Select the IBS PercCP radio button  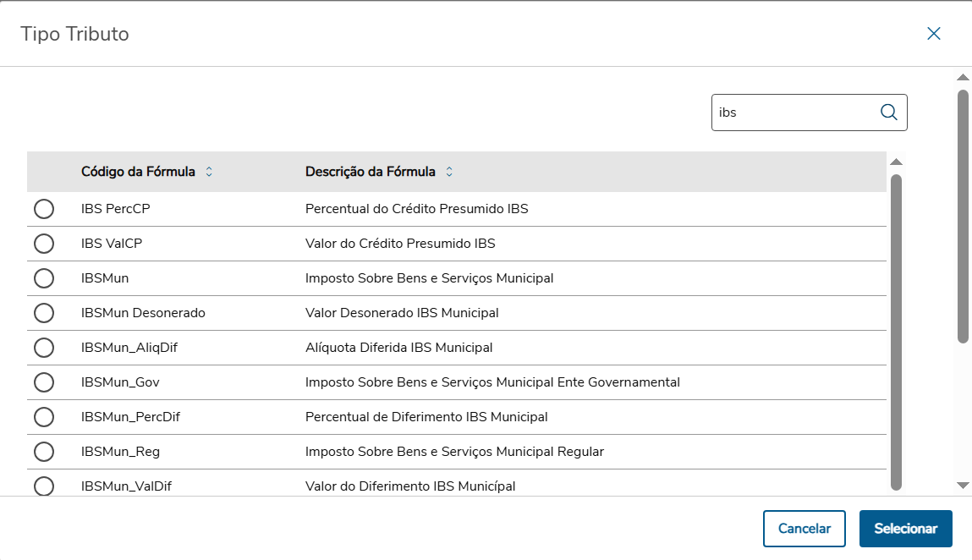(x=44, y=209)
